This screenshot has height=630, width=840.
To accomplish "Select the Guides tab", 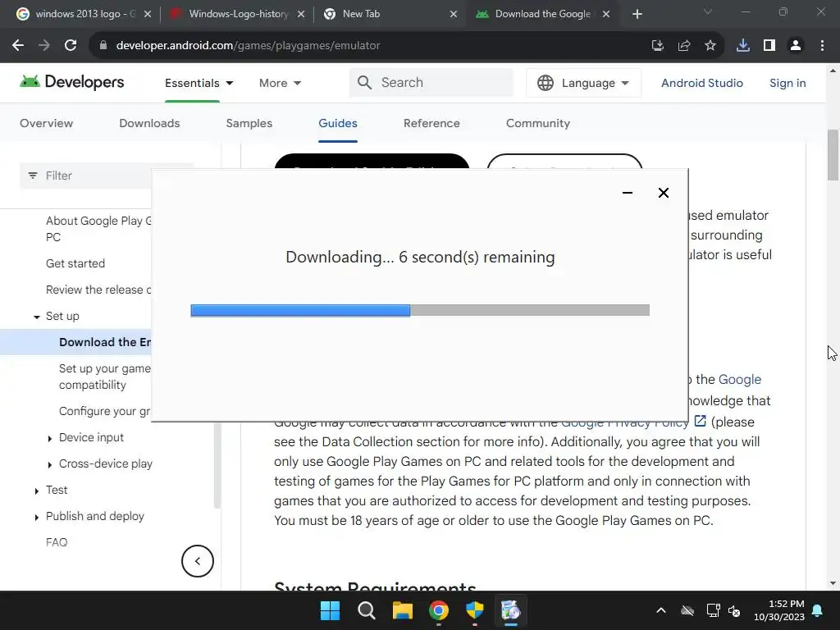I will point(337,123).
